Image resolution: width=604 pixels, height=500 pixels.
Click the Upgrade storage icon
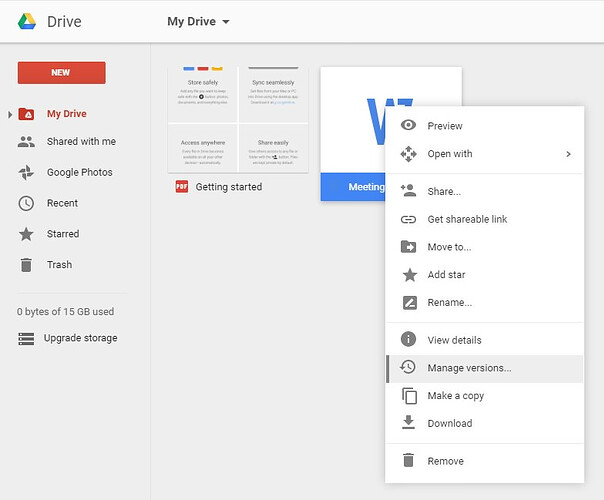pyautogui.click(x=26, y=338)
